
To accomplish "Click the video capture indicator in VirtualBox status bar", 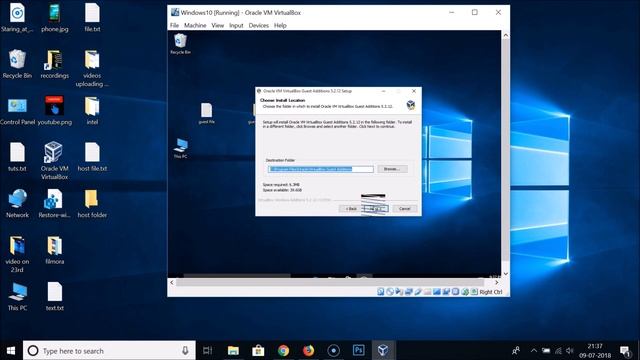I will 446,292.
